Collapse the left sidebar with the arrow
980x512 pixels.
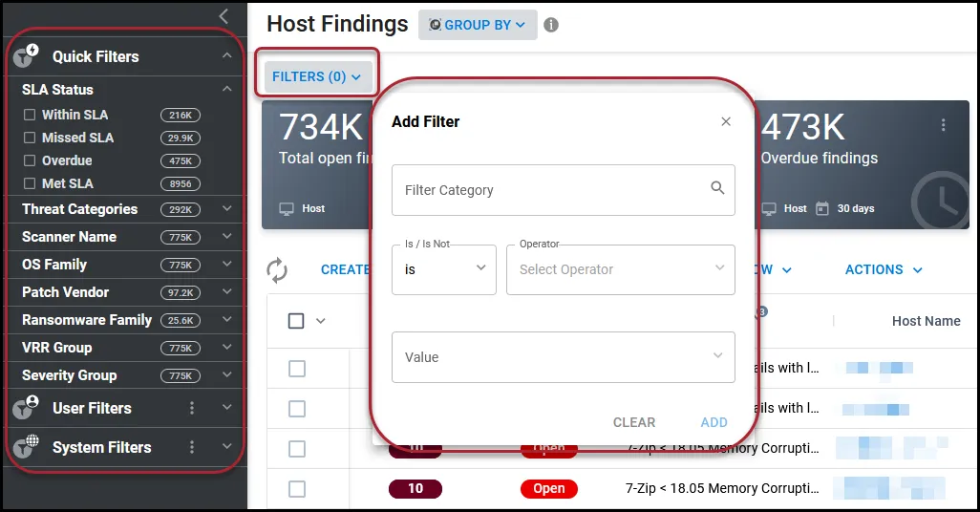click(x=224, y=16)
